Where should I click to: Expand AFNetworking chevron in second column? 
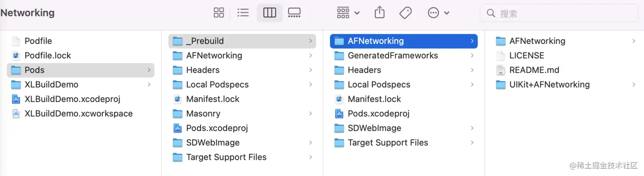pos(310,55)
